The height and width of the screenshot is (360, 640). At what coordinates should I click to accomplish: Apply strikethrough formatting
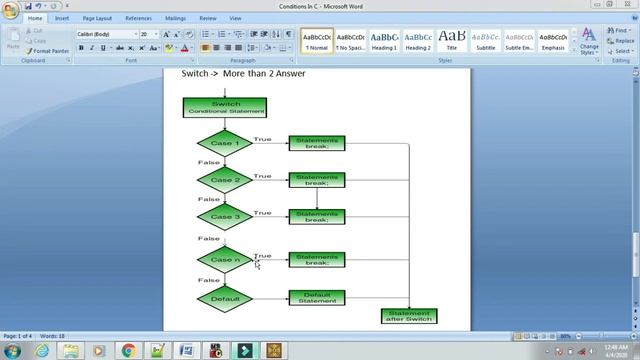[120, 48]
